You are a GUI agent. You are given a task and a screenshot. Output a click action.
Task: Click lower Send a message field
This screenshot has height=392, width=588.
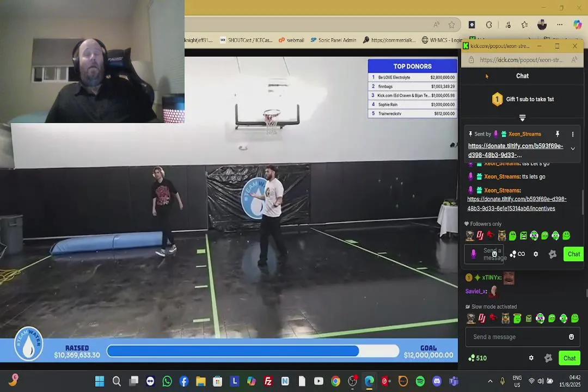[x=522, y=337]
